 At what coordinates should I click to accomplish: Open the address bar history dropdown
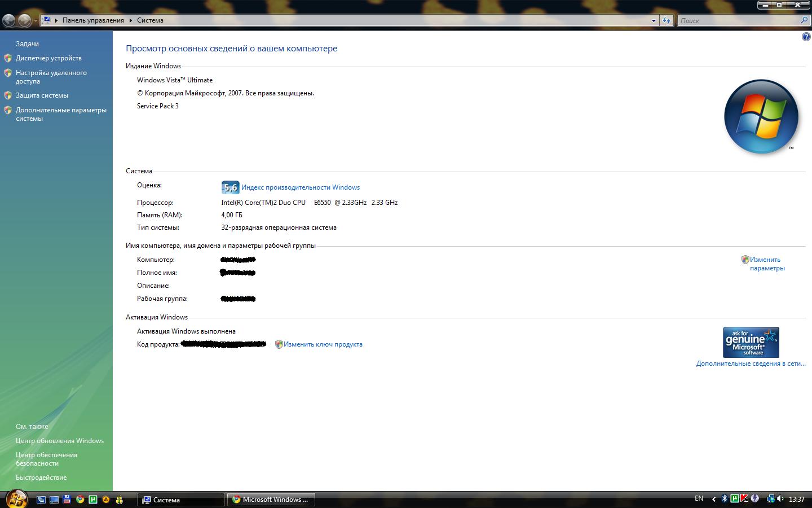pos(654,20)
